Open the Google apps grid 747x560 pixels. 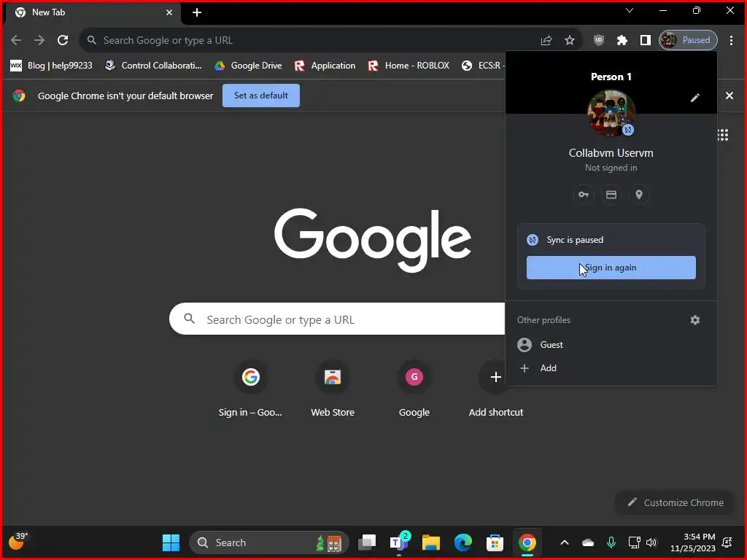point(723,135)
